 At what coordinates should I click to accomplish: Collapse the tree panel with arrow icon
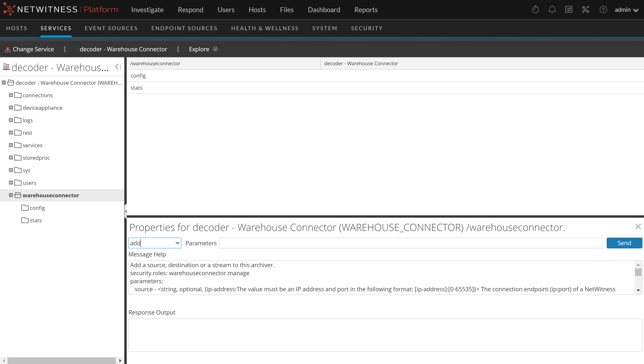coord(118,67)
